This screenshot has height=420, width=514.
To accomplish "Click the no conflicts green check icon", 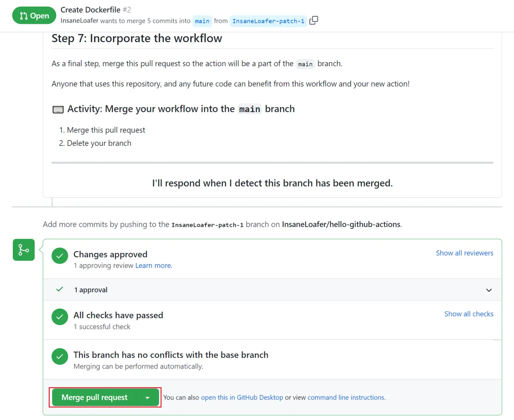I will click(60, 357).
